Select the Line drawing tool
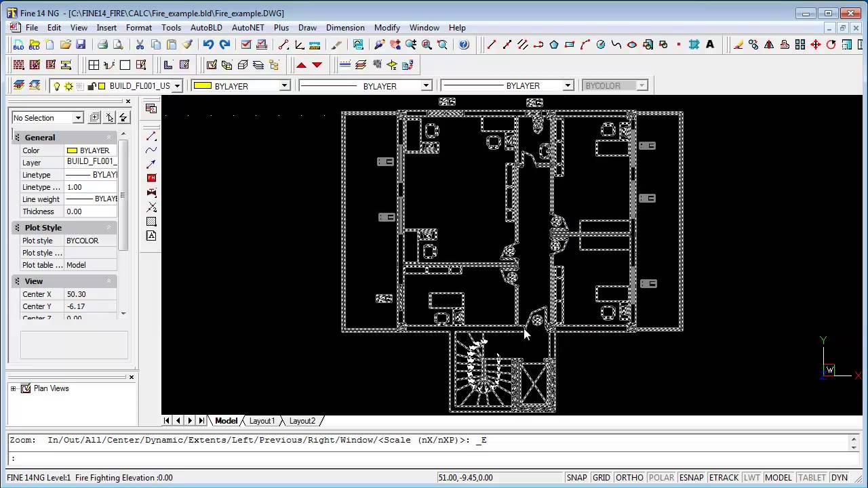 point(492,45)
